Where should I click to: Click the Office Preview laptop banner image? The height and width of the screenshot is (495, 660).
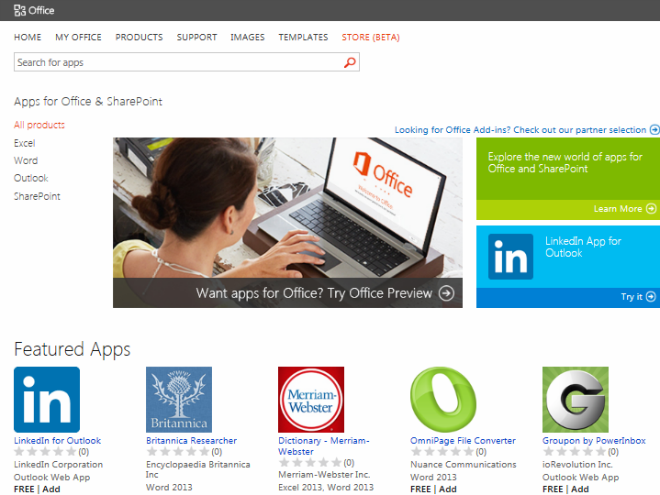(288, 210)
